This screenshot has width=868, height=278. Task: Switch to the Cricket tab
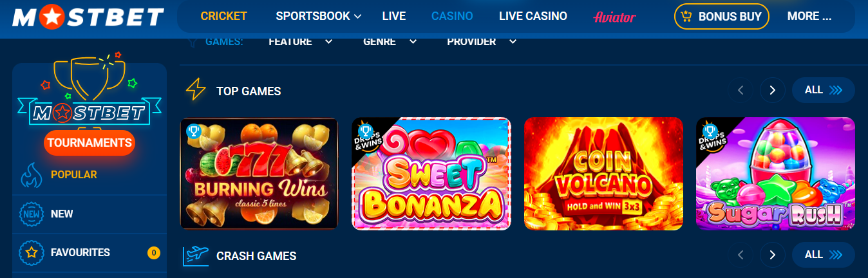click(223, 16)
